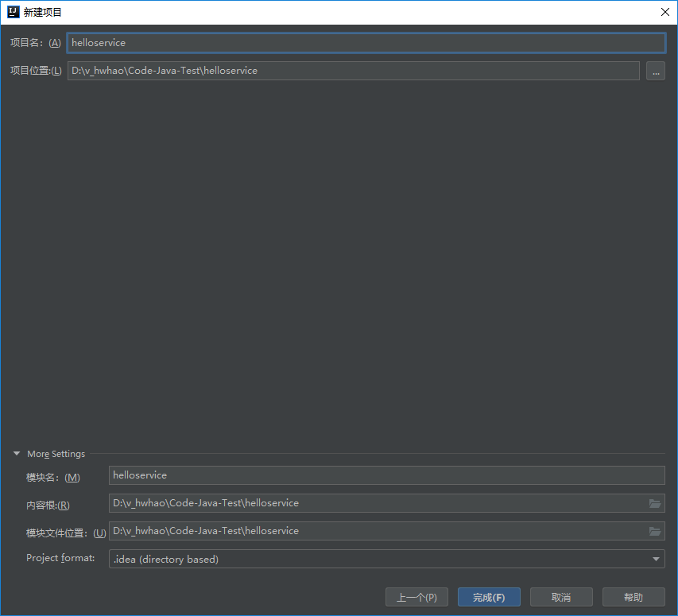Open folder browser for 模块文件位置 field
Viewport: 678px width, 616px height.
pyautogui.click(x=655, y=531)
